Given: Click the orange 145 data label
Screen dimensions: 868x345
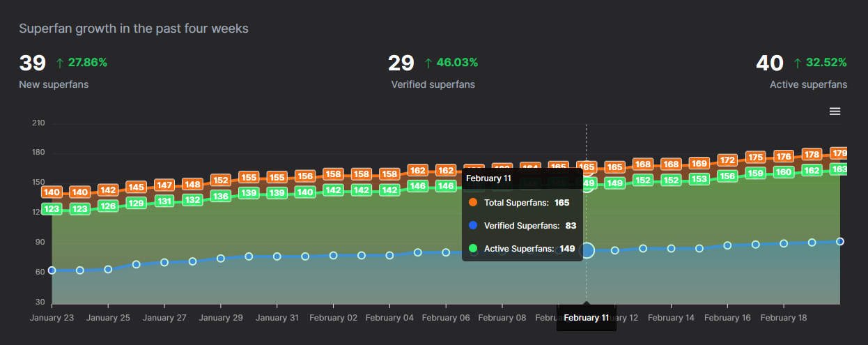Looking at the screenshot, I should tap(137, 187).
